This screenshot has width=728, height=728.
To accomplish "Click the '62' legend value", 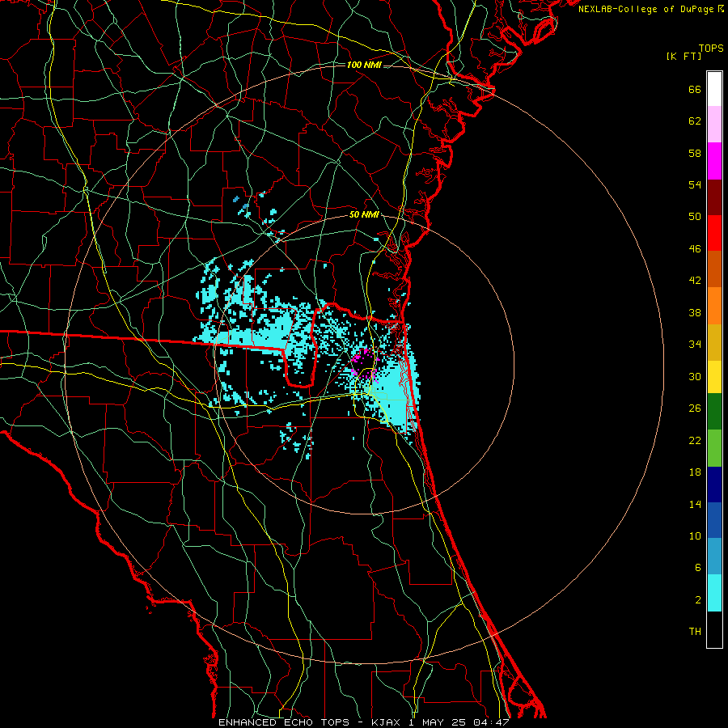I will coord(695,121).
